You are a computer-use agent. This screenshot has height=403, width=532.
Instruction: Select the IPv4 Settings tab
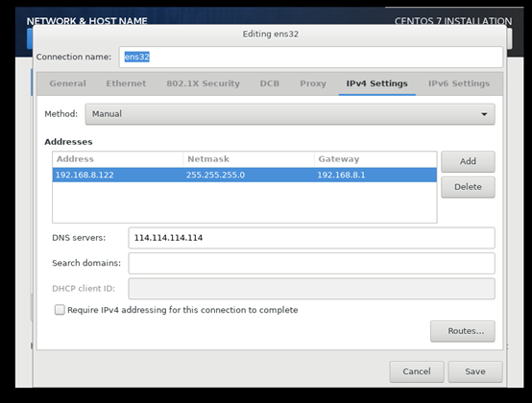click(377, 83)
